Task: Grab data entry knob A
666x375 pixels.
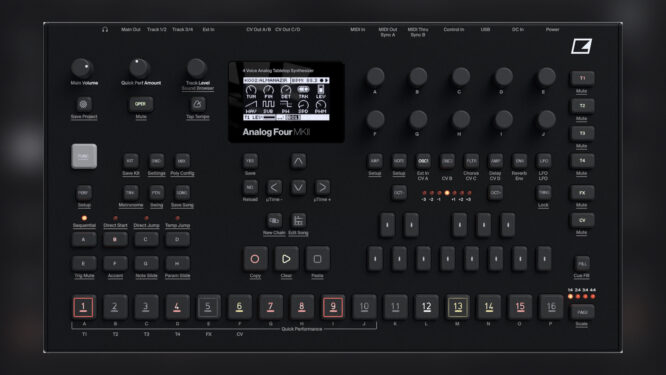Action: [x=375, y=77]
